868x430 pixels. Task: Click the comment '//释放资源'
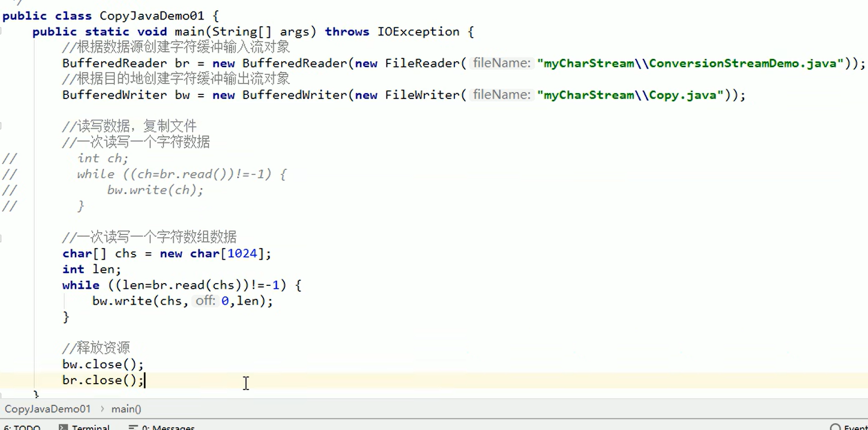click(x=97, y=348)
